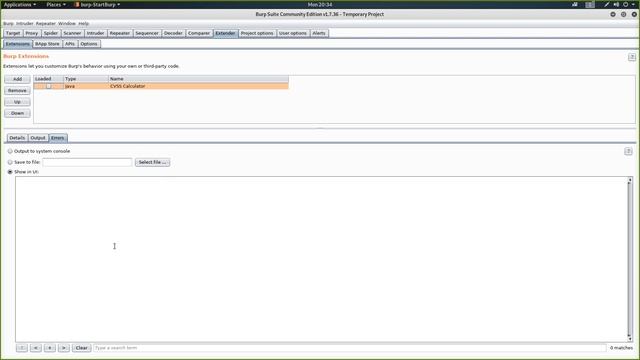Viewport: 640px width, 360px height.
Task: Click the 'Type a search term' field
Action: tap(350, 348)
